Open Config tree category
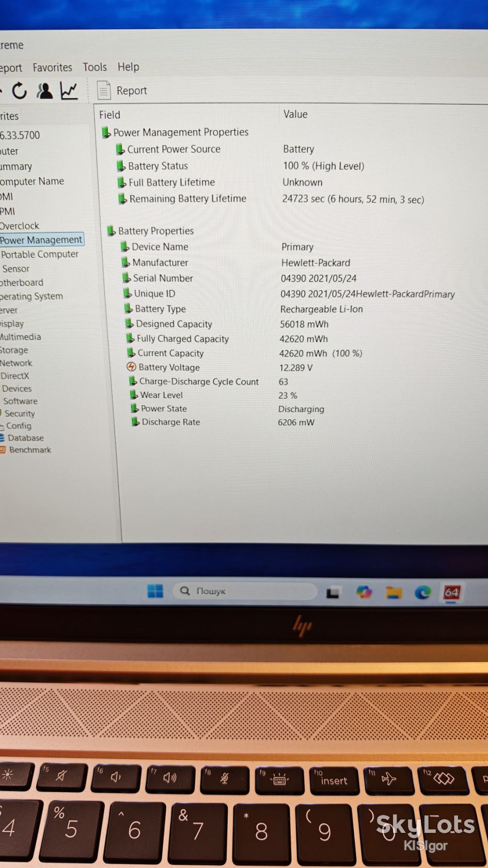Image resolution: width=488 pixels, height=868 pixels. [x=19, y=426]
